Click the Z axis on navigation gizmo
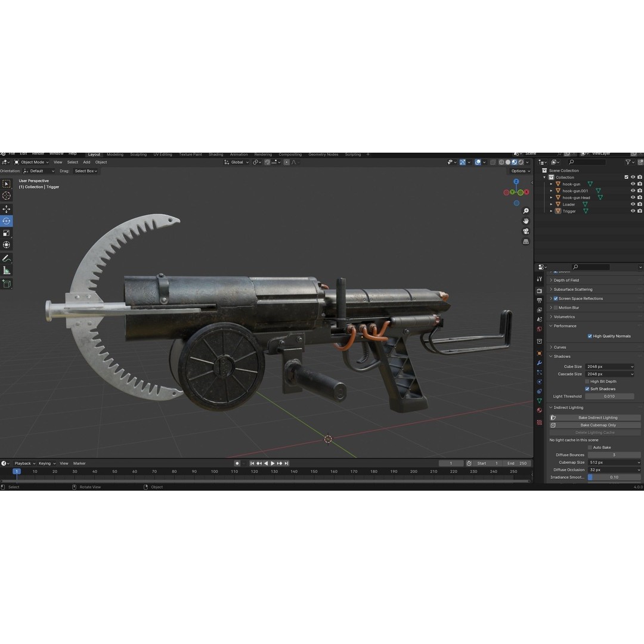 coord(516,181)
